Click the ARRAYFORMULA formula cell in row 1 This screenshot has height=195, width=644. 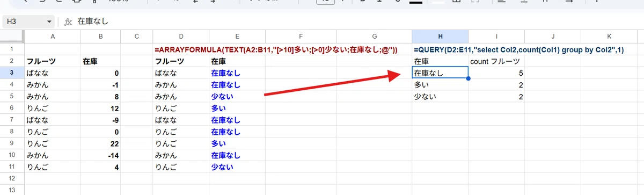276,49
